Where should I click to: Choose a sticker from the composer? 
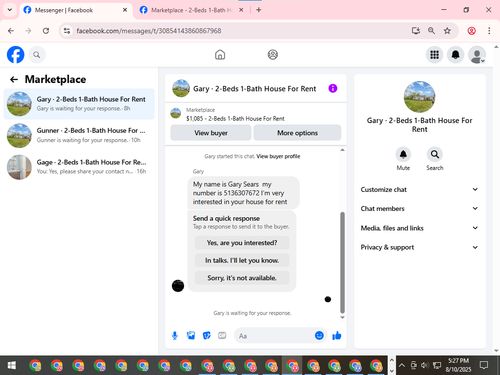[207, 336]
